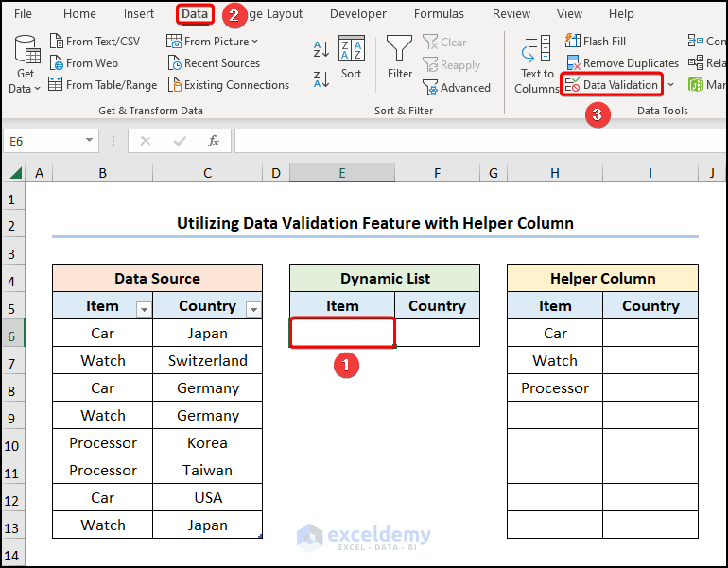Click the Consolidate icon
Screen dimensions: 728x568
tap(696, 42)
